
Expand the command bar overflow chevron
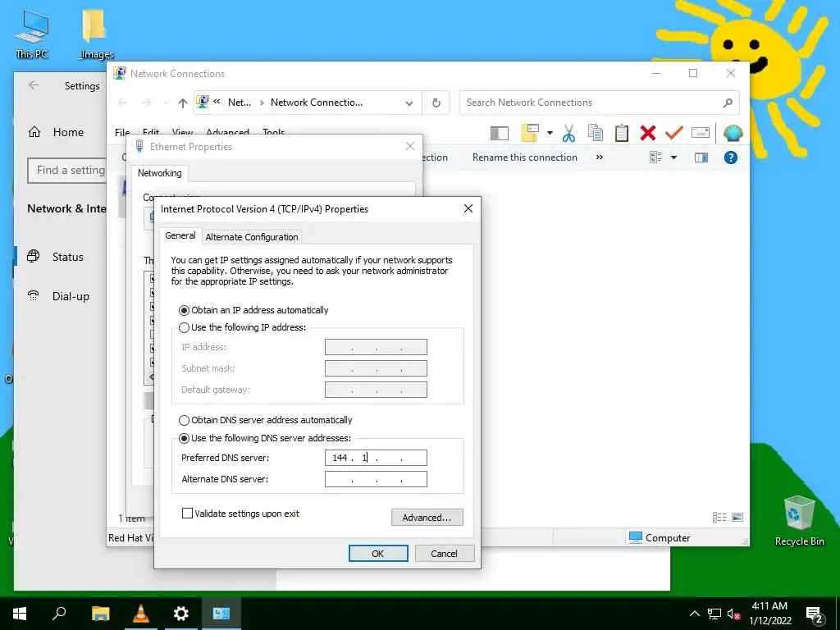point(600,157)
